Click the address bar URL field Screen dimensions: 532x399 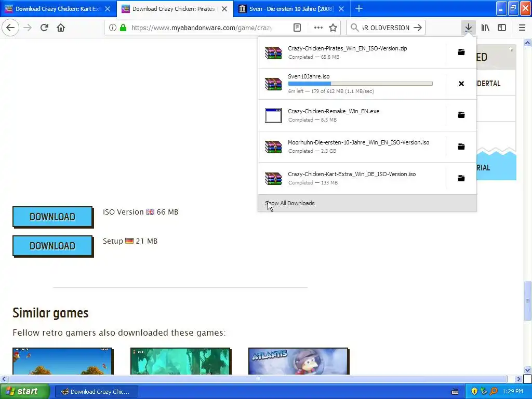click(x=202, y=28)
